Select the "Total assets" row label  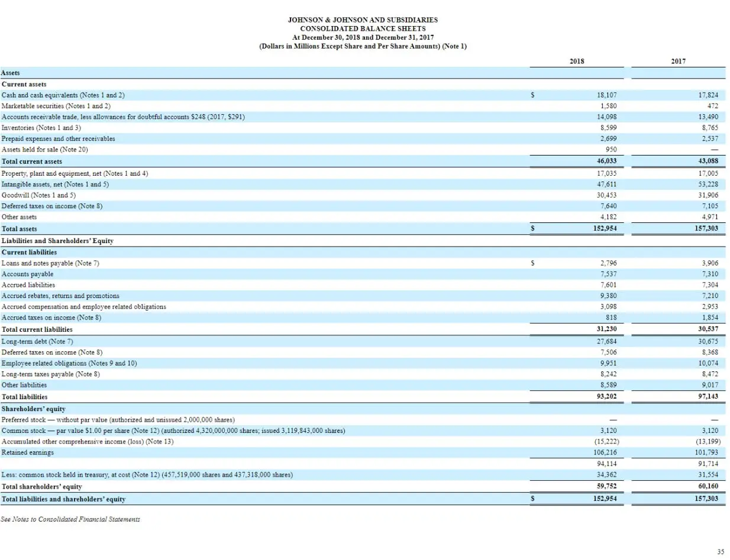click(20, 228)
